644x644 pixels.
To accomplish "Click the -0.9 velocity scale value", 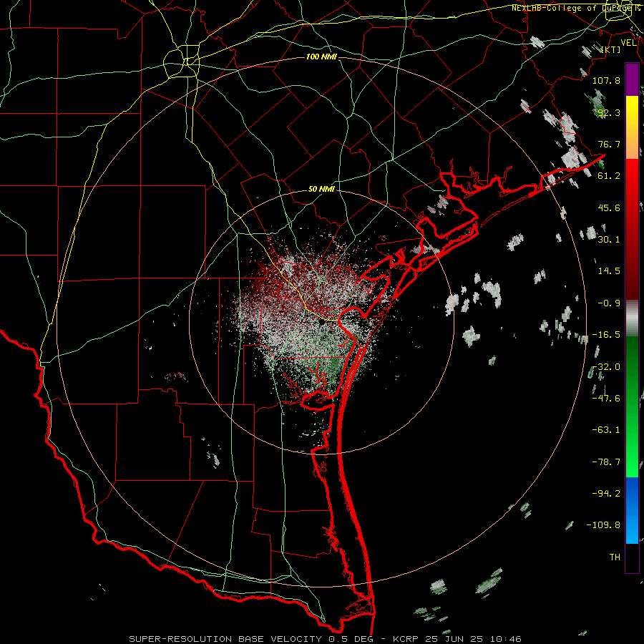I will click(x=609, y=303).
